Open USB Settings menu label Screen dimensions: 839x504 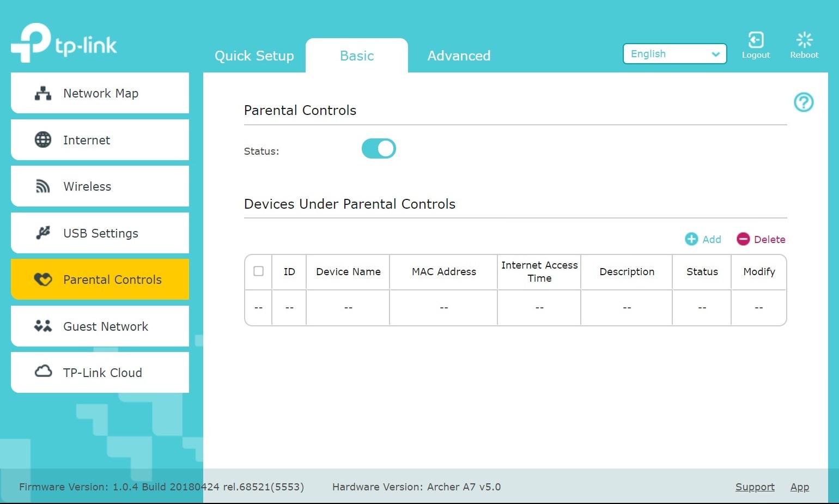[101, 233]
